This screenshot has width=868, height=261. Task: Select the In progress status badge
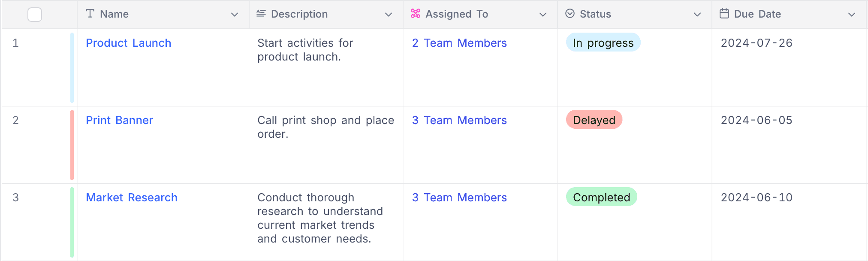click(x=603, y=42)
